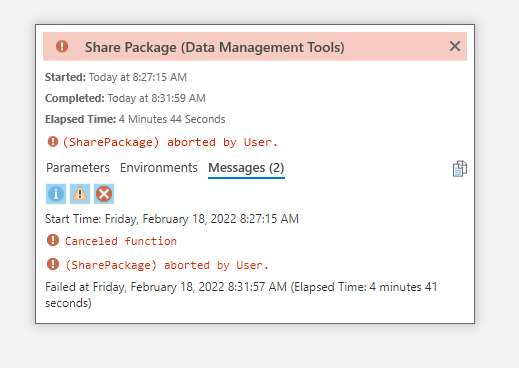Click the 'Started: Today at 8:27:15 AM' line
The height and width of the screenshot is (368, 519).
116,77
